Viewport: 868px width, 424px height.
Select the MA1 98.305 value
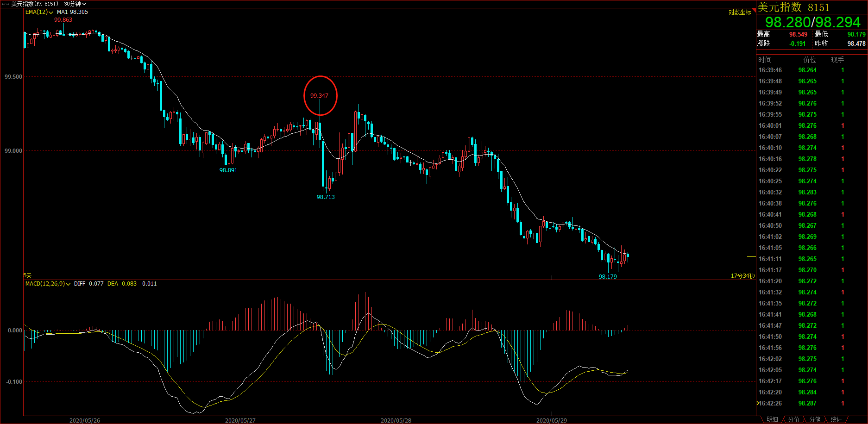pos(72,12)
